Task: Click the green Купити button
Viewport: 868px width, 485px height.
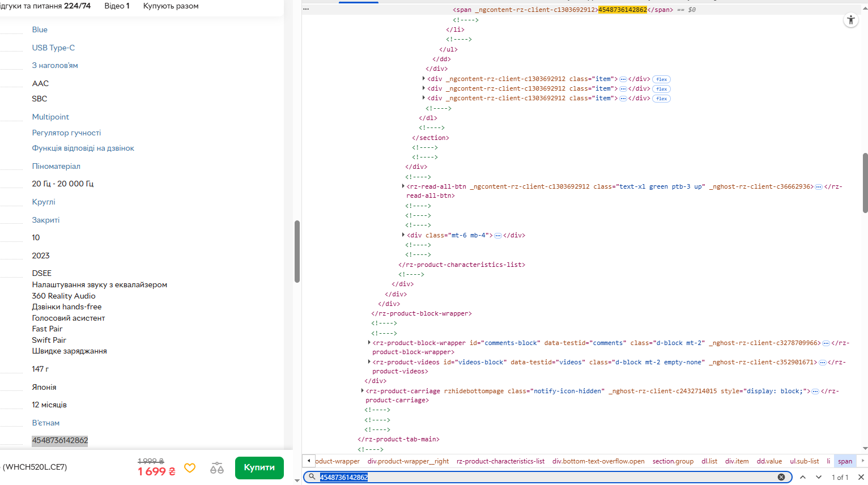Action: pos(259,467)
